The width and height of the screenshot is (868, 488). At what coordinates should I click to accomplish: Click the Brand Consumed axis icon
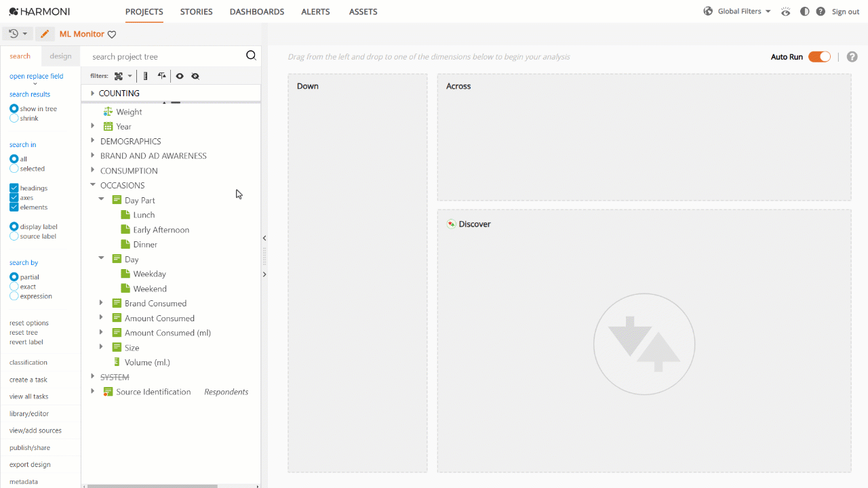pyautogui.click(x=117, y=303)
